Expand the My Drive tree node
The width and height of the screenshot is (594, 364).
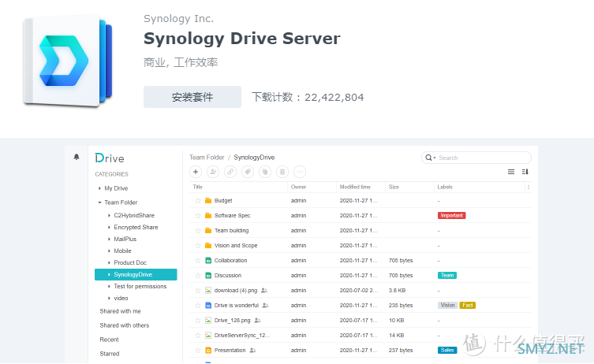[x=99, y=188]
